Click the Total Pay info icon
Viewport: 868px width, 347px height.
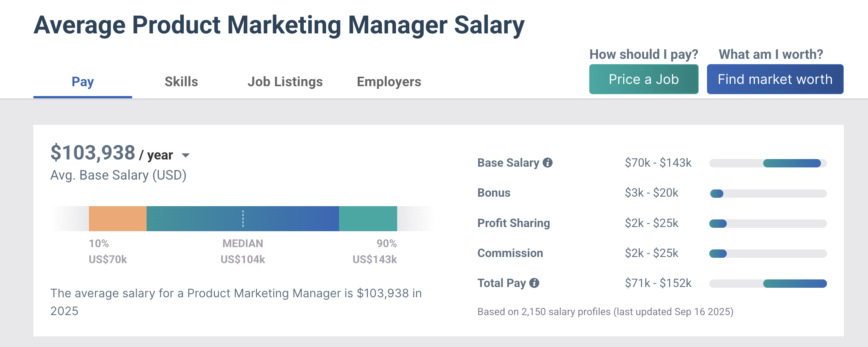(534, 283)
